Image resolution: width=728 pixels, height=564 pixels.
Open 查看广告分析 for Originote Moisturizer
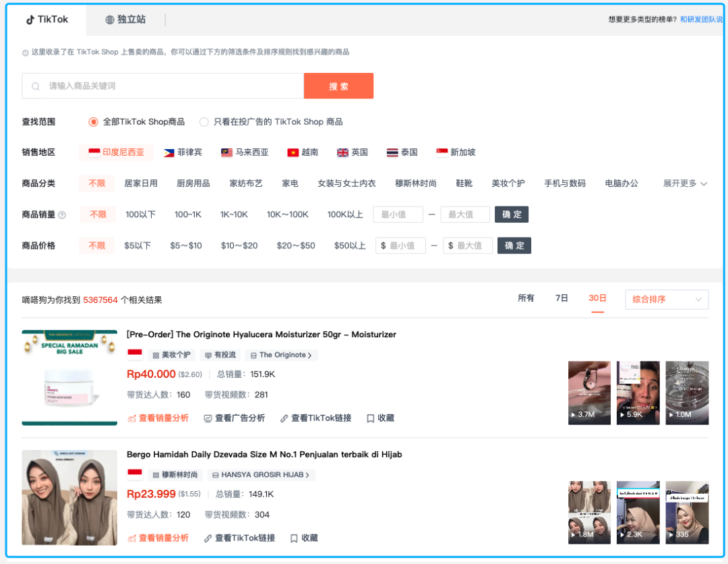[x=234, y=418]
